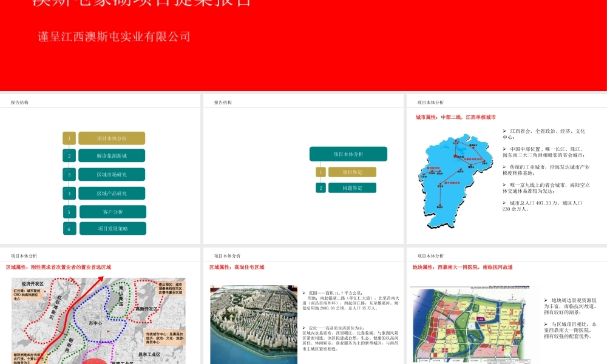
Task: Click the red arrow head on the city map
Action: [x=100, y=279]
